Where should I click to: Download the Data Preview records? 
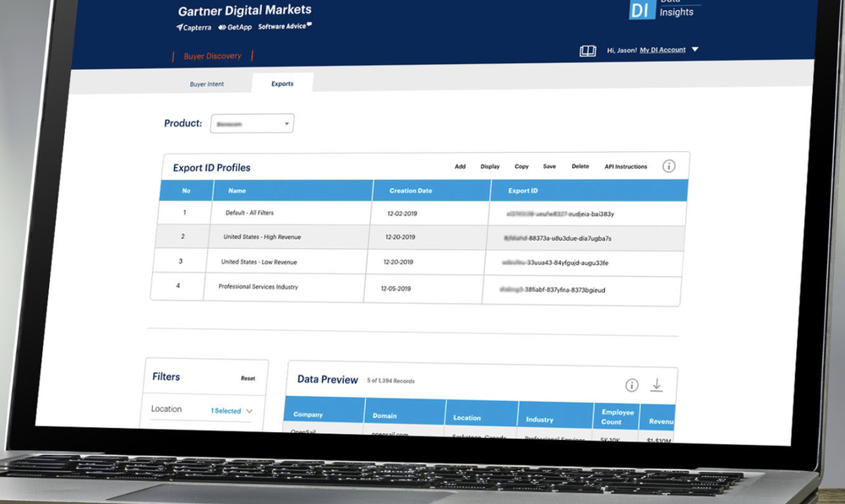tap(657, 385)
